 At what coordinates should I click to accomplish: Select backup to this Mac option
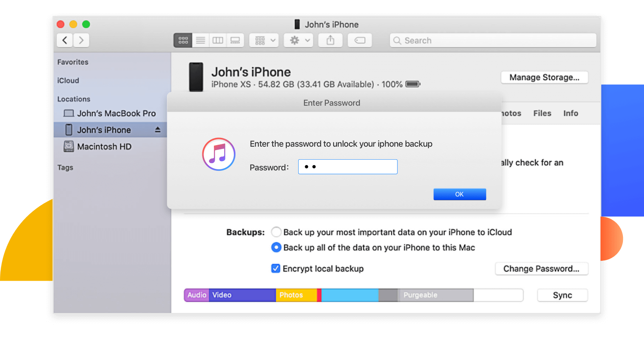276,247
